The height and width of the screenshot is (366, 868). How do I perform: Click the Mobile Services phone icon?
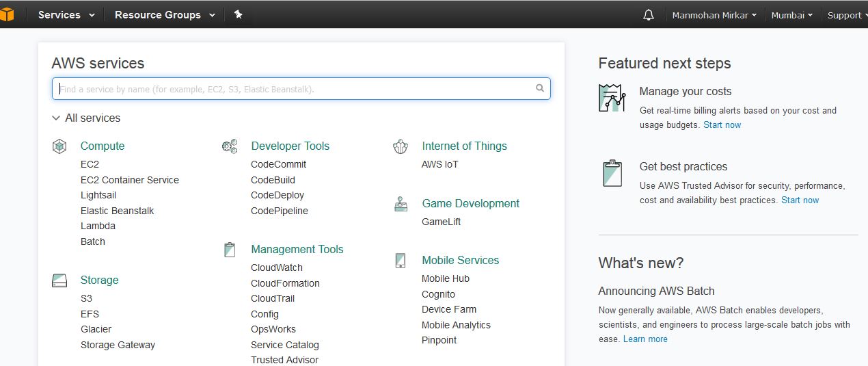click(401, 261)
